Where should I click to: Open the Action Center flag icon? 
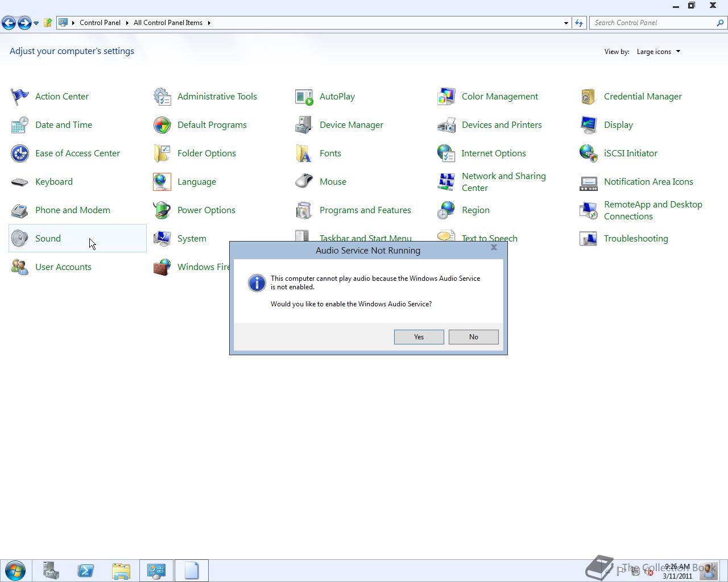(20, 97)
